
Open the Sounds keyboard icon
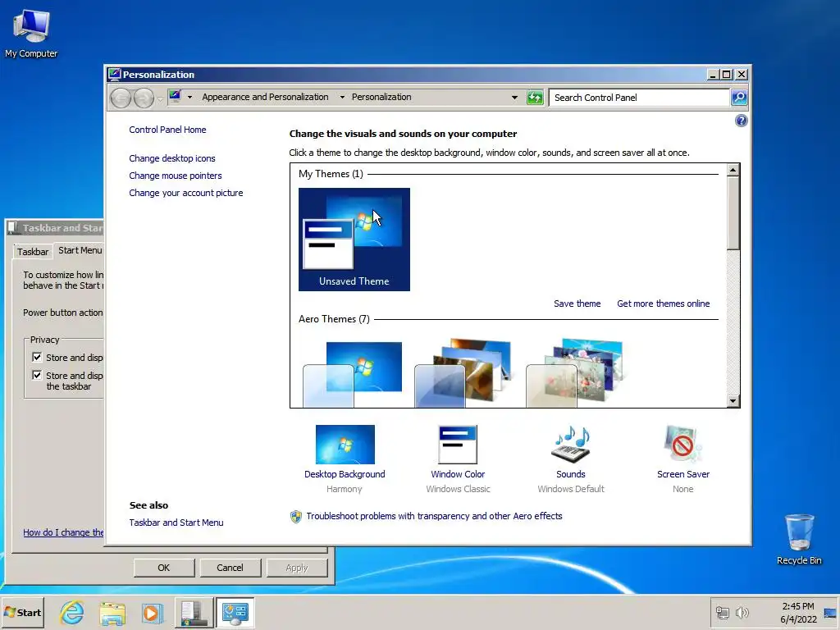point(571,444)
